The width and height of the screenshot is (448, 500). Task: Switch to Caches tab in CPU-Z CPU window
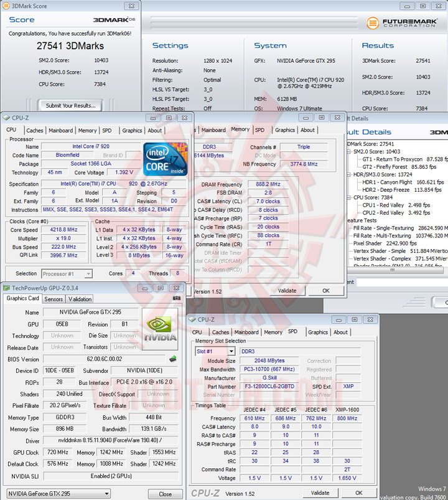(x=35, y=130)
